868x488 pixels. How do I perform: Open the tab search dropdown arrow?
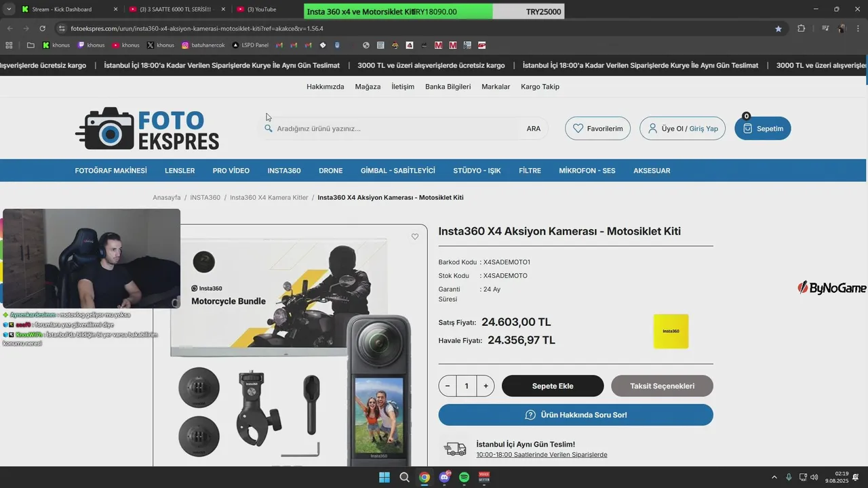(9, 9)
